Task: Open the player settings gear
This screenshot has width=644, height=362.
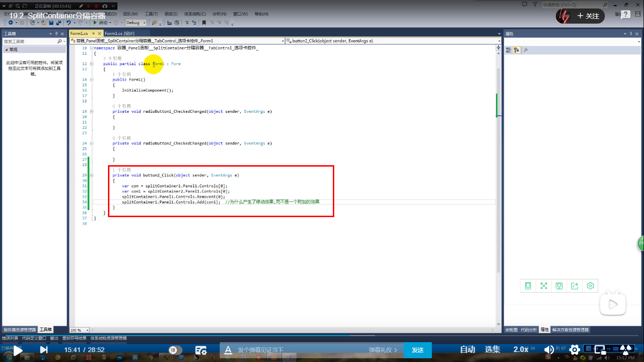Action: tap(575, 350)
